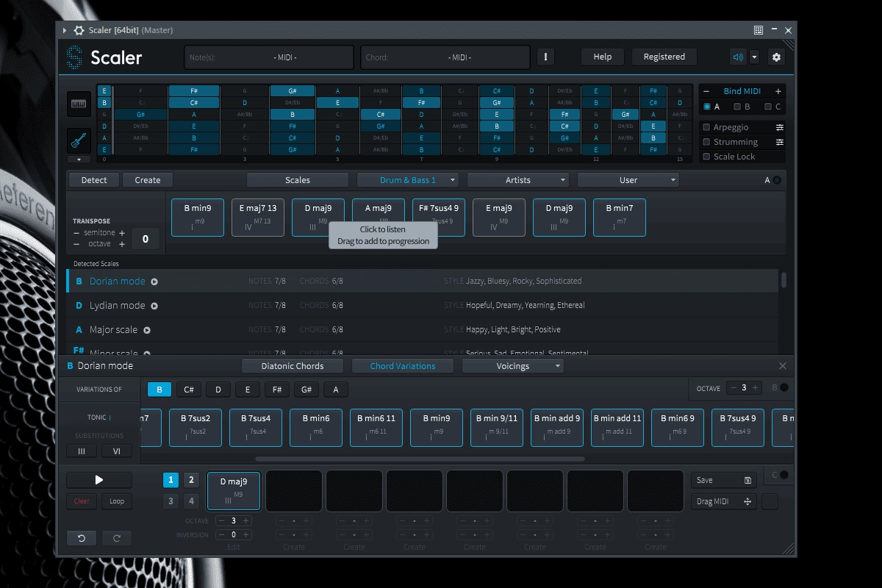Play the A Major scale preview
The width and height of the screenshot is (882, 588).
pyautogui.click(x=147, y=330)
